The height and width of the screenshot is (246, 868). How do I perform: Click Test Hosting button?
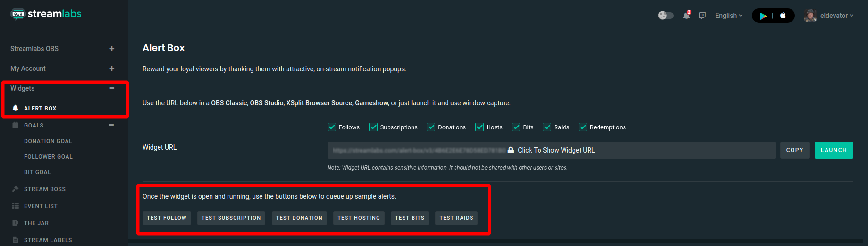coord(359,218)
